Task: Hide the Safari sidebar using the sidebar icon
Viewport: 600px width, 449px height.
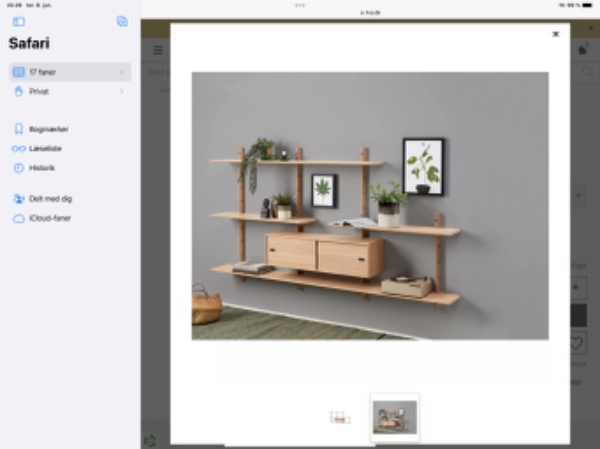Action: (19, 21)
